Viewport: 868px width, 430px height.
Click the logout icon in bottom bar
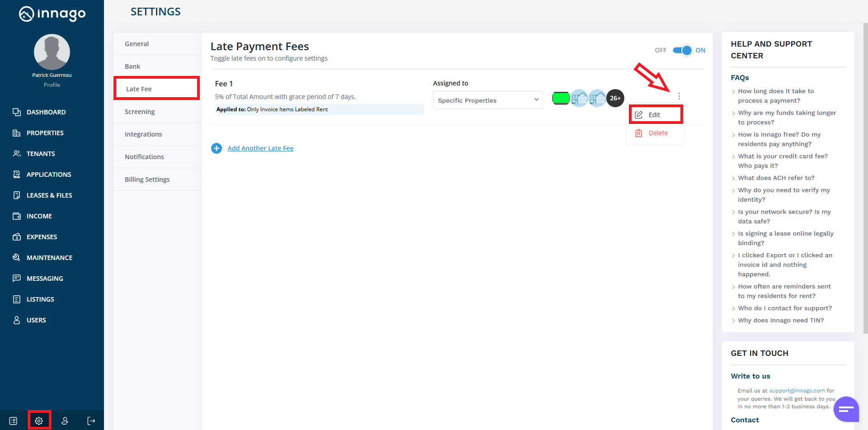pos(91,421)
